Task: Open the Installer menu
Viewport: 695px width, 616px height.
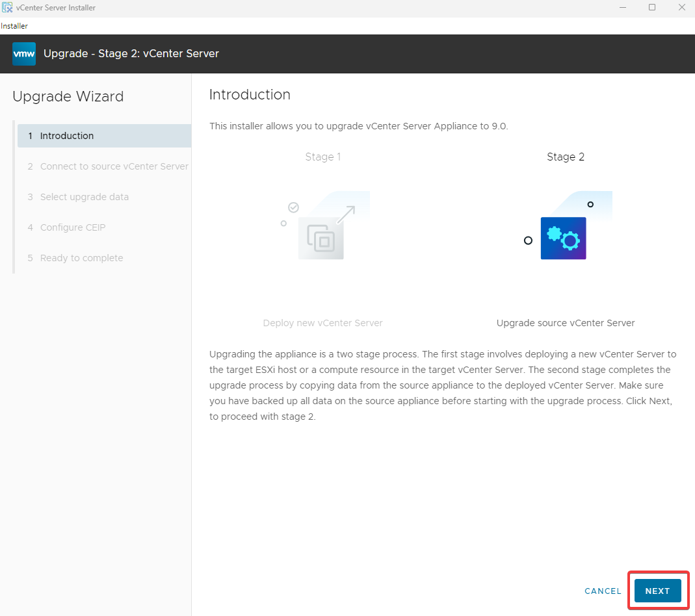Action: [x=14, y=26]
